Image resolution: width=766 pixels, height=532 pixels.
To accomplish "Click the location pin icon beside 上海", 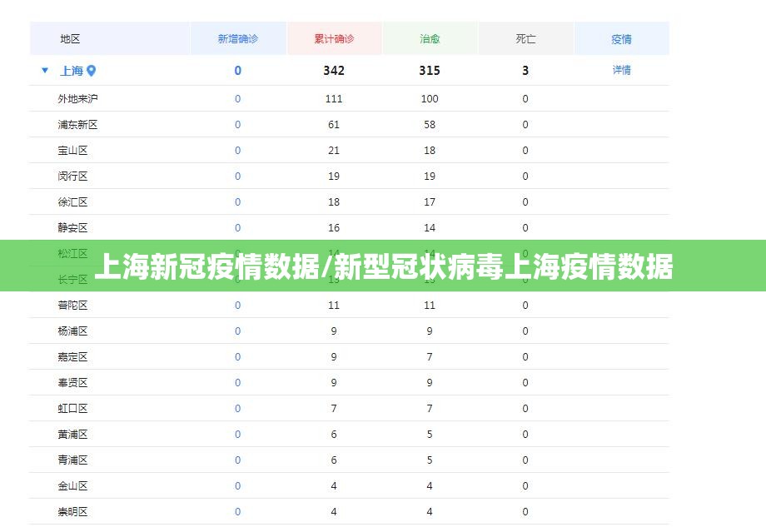I will tap(92, 71).
